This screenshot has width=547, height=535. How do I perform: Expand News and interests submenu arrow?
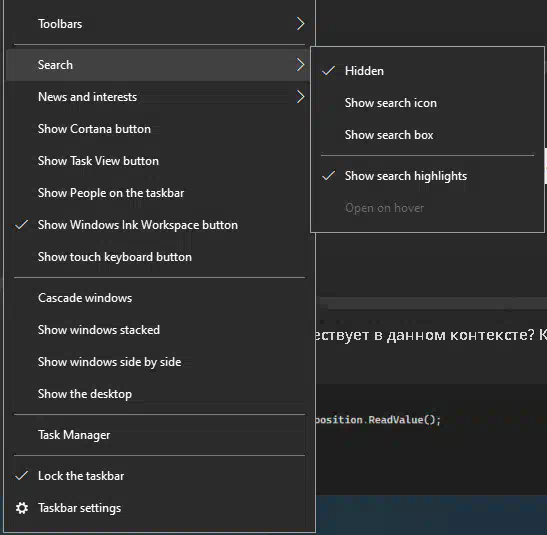(300, 97)
